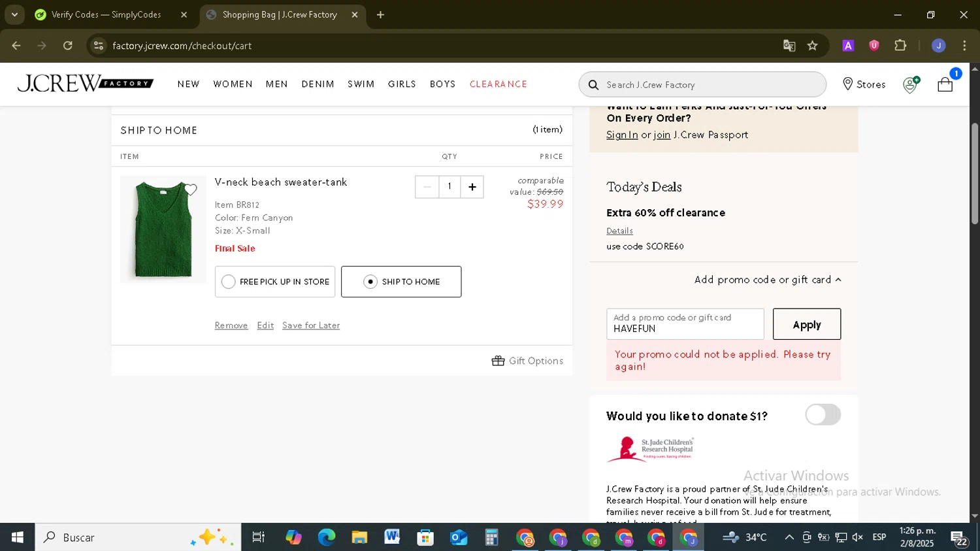Viewport: 980px width, 551px height.
Task: Click the wishlist heart on sweater image
Action: (x=190, y=190)
